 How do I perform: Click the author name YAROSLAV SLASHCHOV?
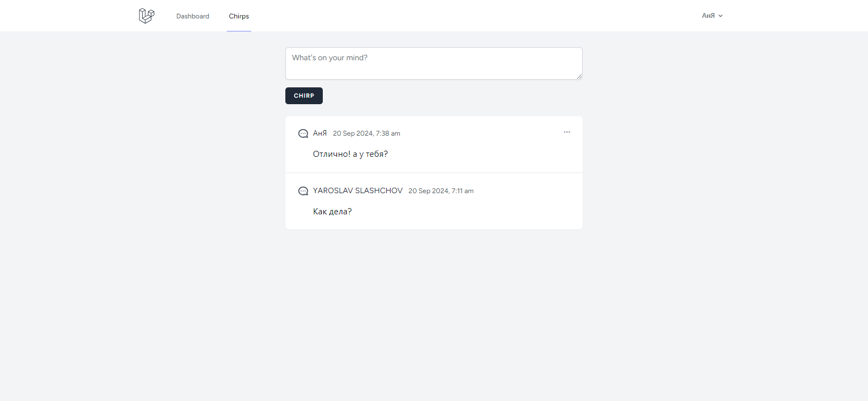[x=358, y=191]
